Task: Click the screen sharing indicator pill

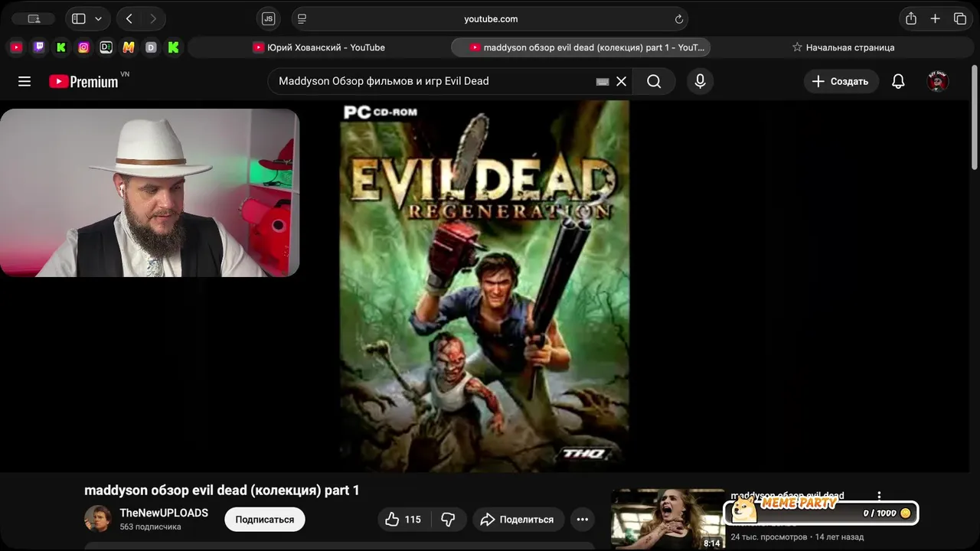Action: (34, 19)
